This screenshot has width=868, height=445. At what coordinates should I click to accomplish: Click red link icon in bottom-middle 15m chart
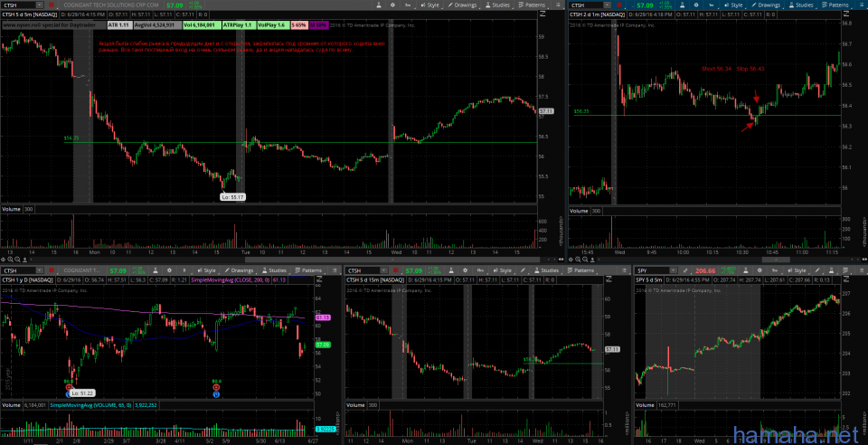click(x=395, y=270)
